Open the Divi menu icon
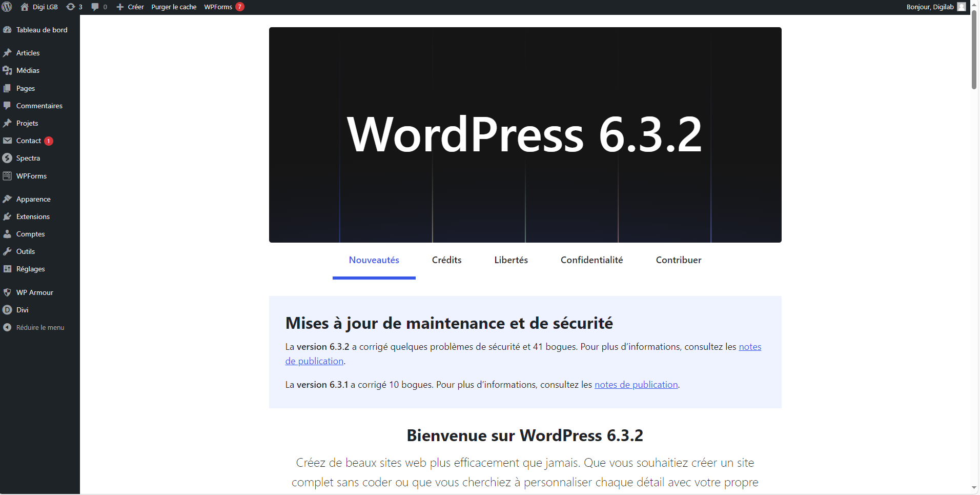Image resolution: width=980 pixels, height=495 pixels. pos(7,310)
